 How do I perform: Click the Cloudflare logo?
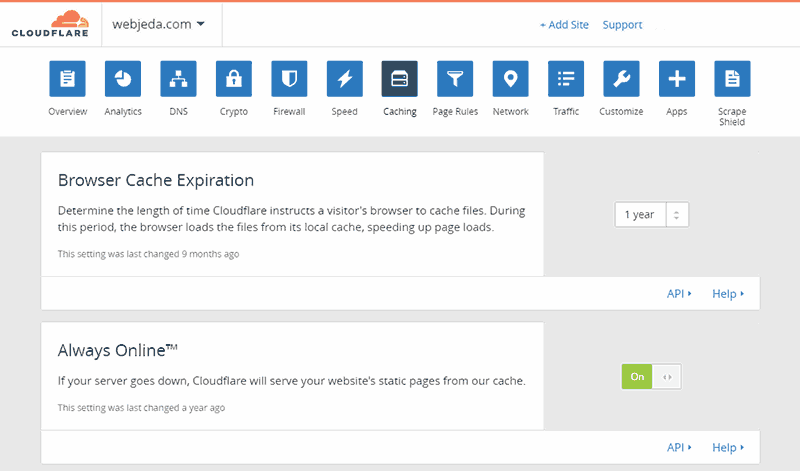(x=50, y=23)
